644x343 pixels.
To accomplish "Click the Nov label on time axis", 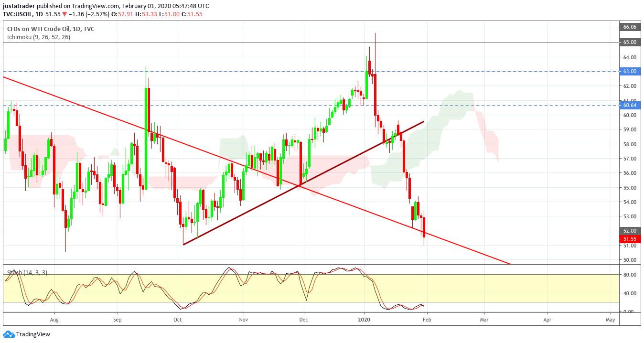I will (244, 319).
